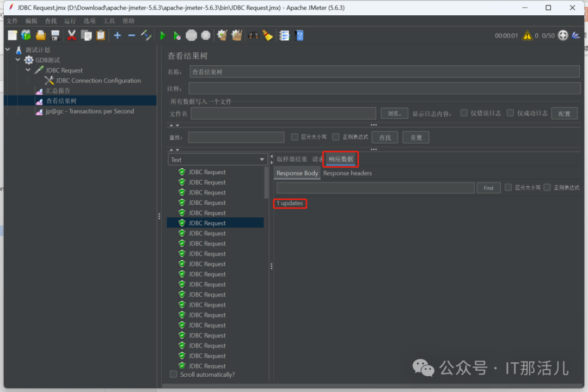Viewport: 588px width, 392px height.
Task: Paste from clipboard icon
Action: (x=101, y=35)
